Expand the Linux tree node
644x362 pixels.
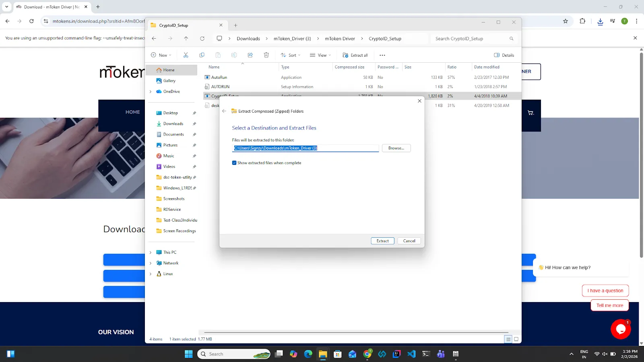(151, 274)
